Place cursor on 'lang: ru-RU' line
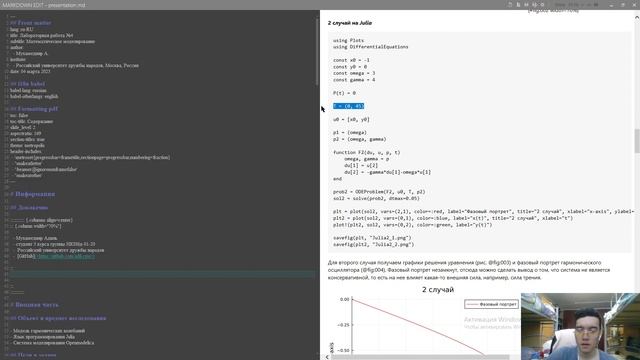The image size is (640, 360). point(22,29)
